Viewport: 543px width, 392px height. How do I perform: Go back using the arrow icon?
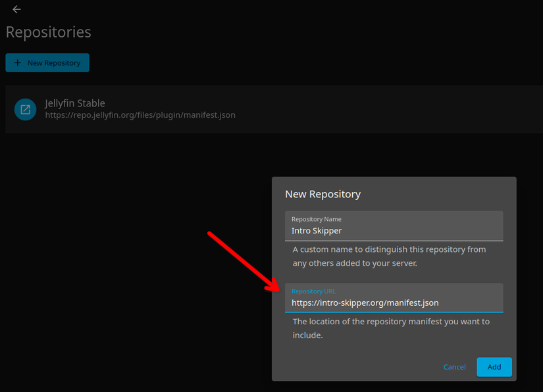click(x=16, y=9)
